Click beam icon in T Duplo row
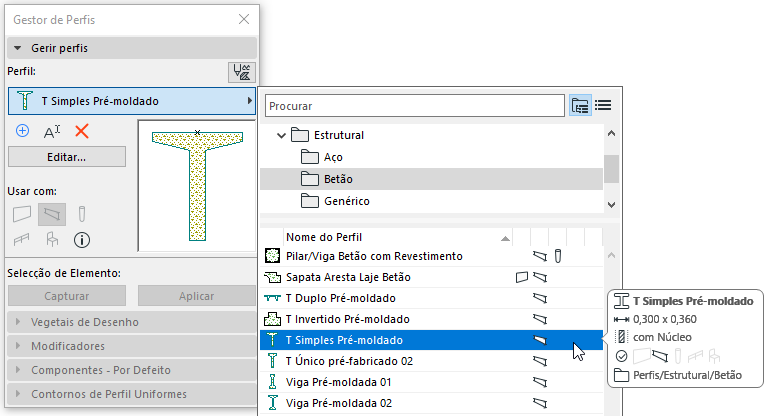 540,298
